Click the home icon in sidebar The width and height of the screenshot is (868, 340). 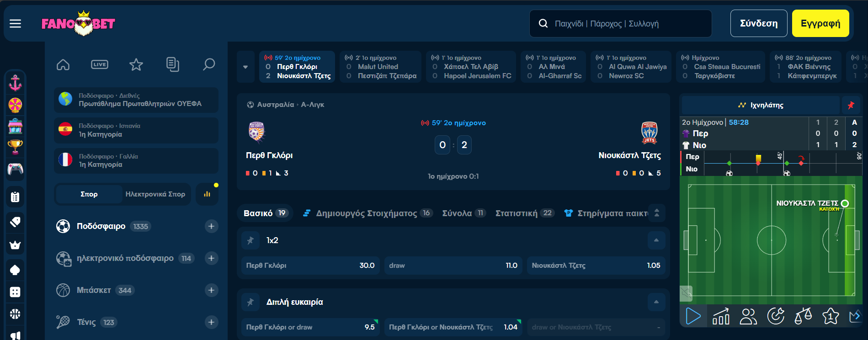click(63, 64)
